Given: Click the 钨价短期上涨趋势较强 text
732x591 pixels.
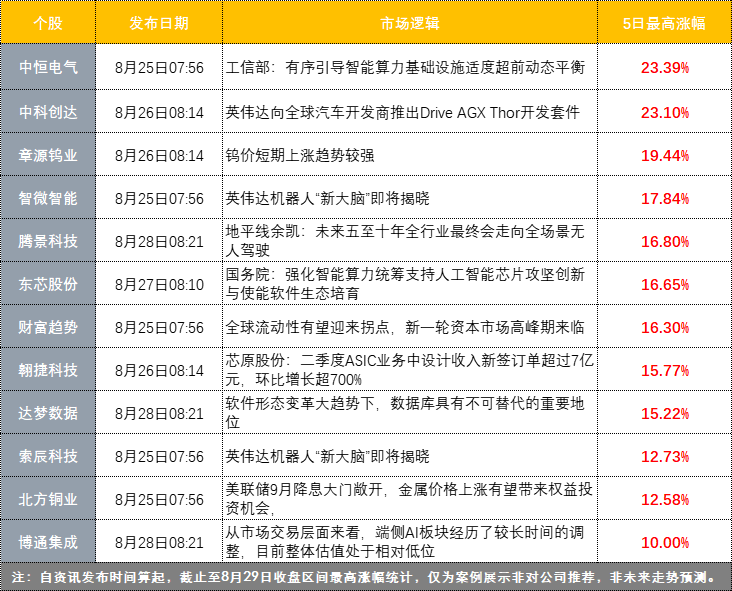Looking at the screenshot, I should click(300, 155).
